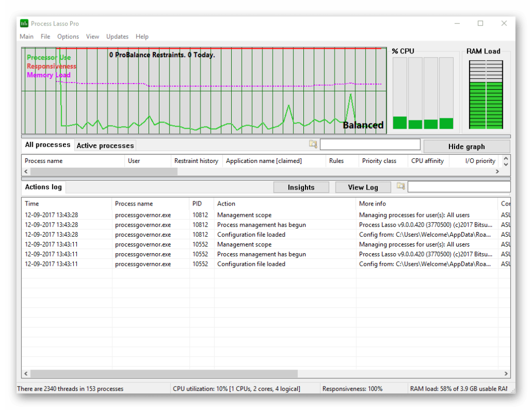Select the 13:43:11 "Configuration file loaded" entry

tap(266, 264)
